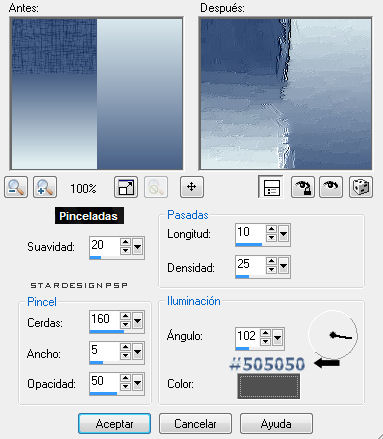The height and width of the screenshot is (439, 383).
Task: Click the illumination angle dial
Action: pos(333,335)
